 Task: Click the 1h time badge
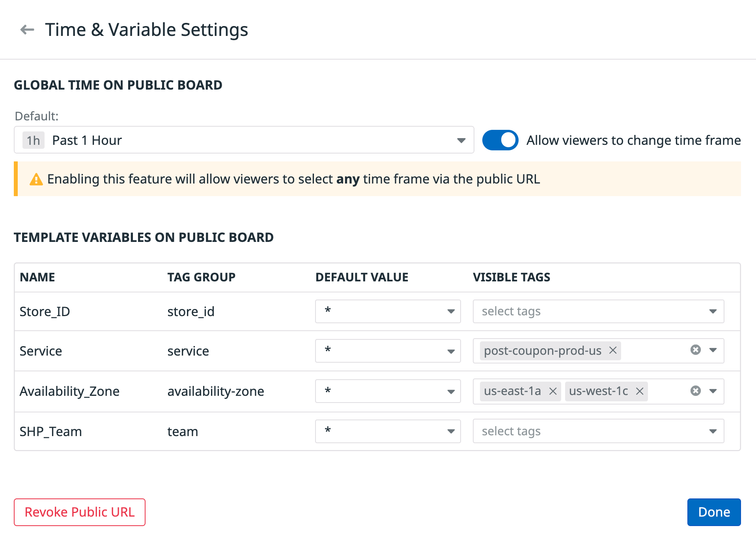[33, 140]
